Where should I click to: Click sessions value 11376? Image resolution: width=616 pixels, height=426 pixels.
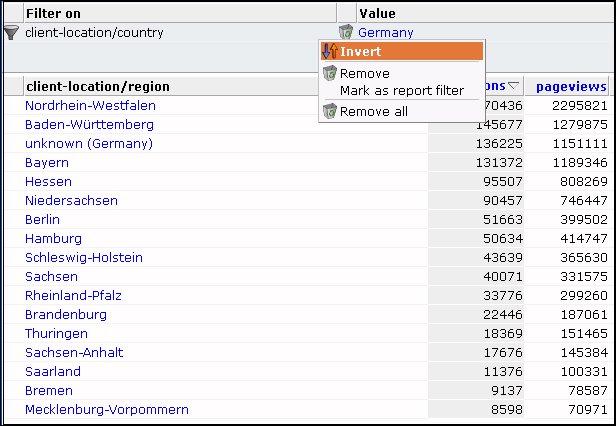tap(503, 371)
